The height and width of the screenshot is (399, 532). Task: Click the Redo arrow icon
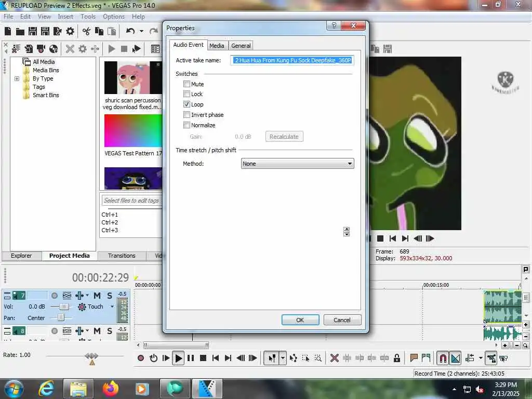point(154,31)
